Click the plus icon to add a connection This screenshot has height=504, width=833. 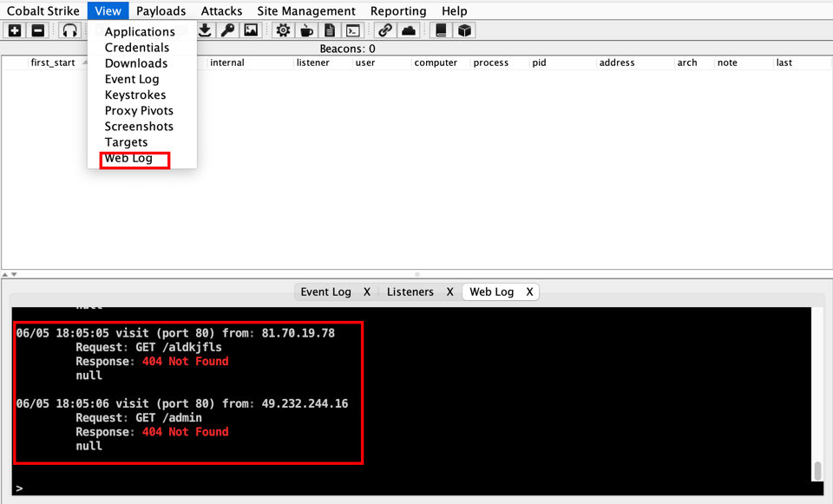pyautogui.click(x=15, y=30)
